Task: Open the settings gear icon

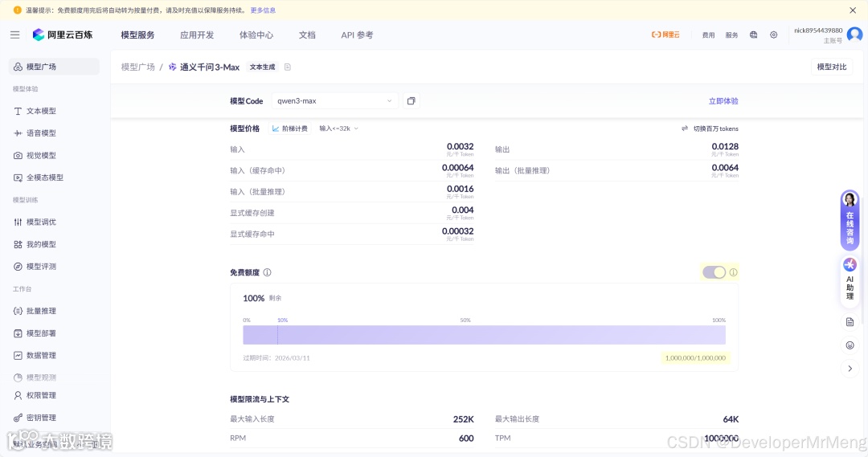Action: coord(774,35)
